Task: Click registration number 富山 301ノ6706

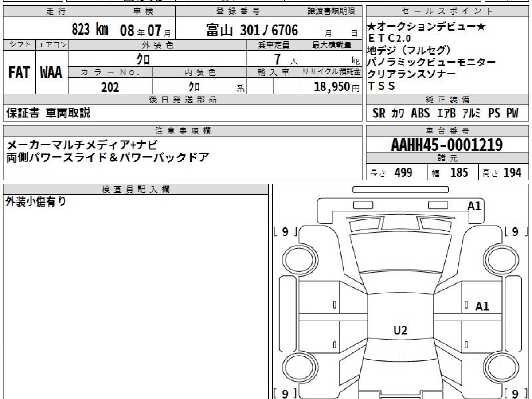Action: click(x=252, y=30)
